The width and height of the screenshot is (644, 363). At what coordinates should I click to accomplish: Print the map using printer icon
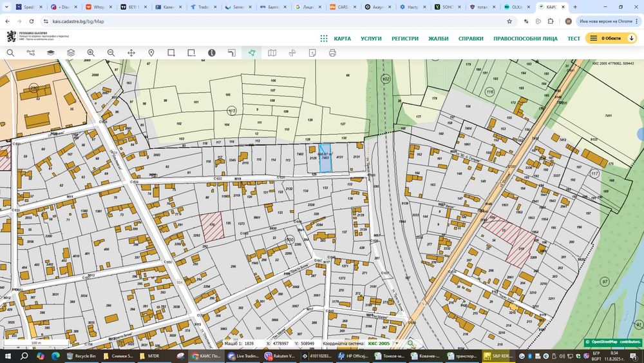(332, 53)
